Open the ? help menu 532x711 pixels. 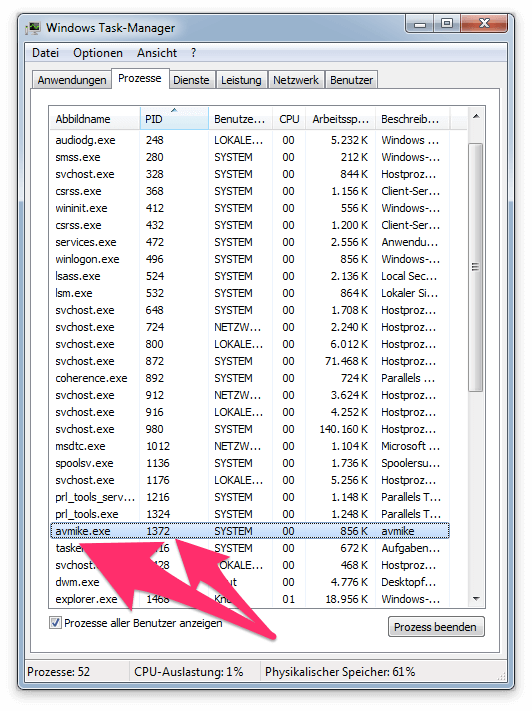click(194, 53)
